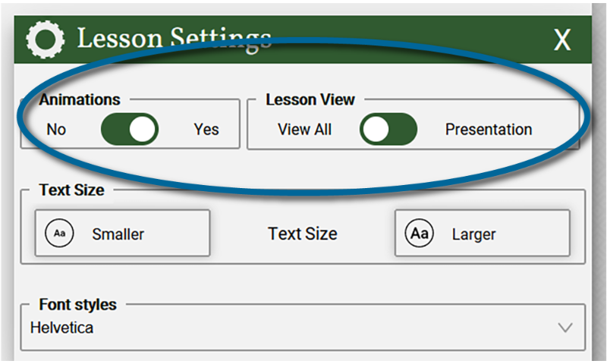Click the Lesson Settings gear icon

tap(46, 39)
